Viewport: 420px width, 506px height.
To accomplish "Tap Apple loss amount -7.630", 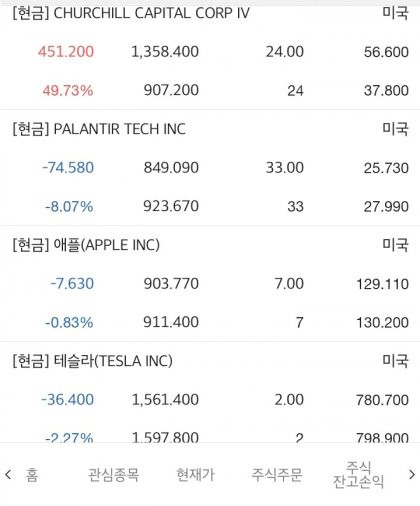I will coord(72,284).
